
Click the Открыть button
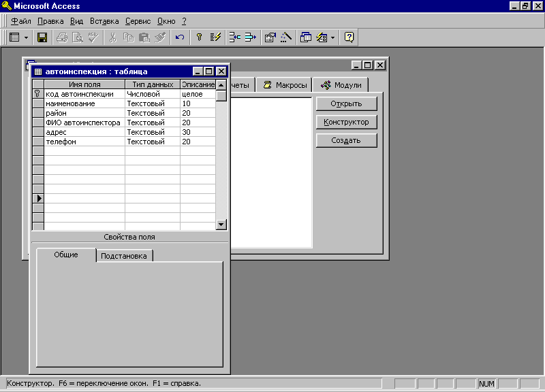click(346, 104)
